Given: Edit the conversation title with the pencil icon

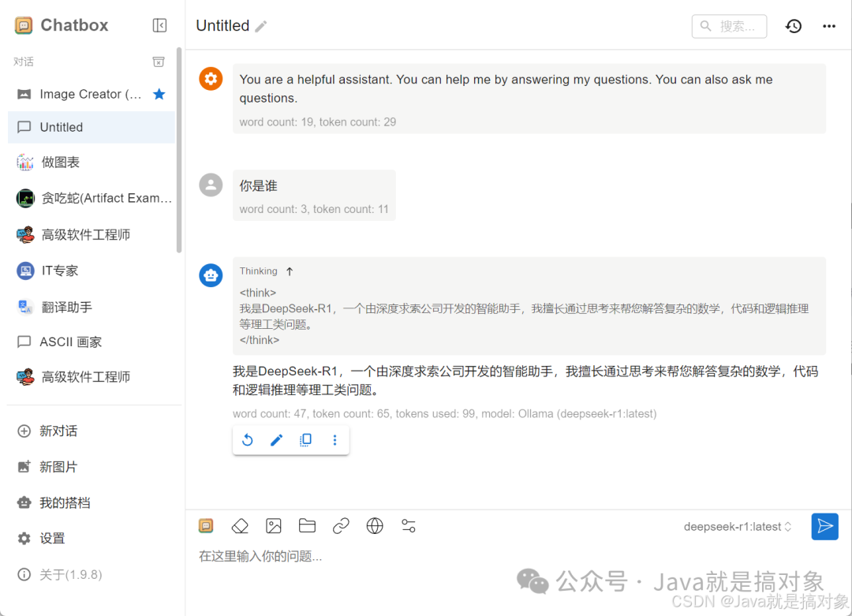Looking at the screenshot, I should click(x=261, y=26).
